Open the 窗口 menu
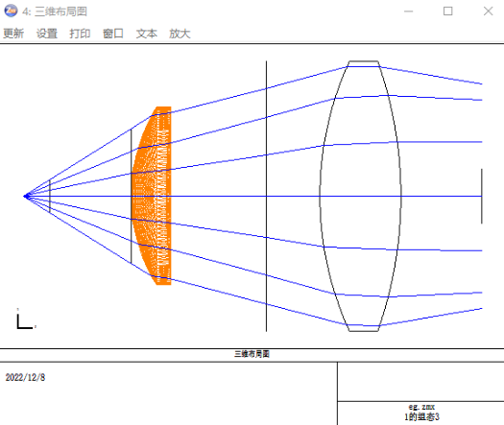Viewport: 504px width, 425px height. coord(113,34)
